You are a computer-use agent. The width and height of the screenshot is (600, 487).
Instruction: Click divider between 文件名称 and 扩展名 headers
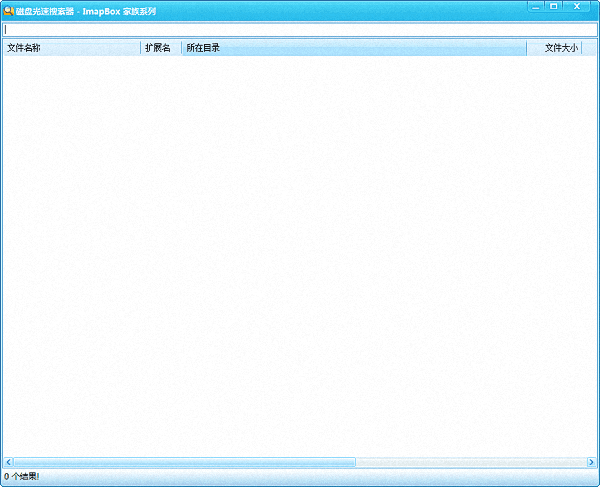(141, 47)
